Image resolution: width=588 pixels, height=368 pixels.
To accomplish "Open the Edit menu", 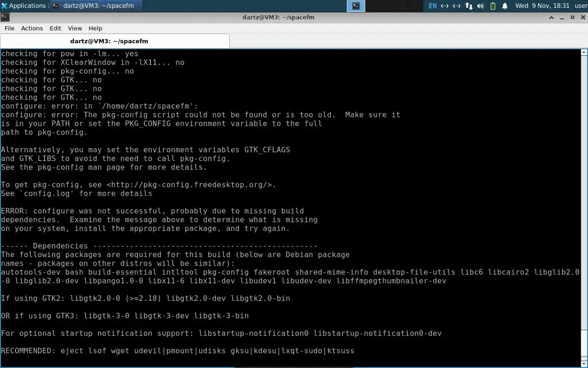I will tap(55, 28).
